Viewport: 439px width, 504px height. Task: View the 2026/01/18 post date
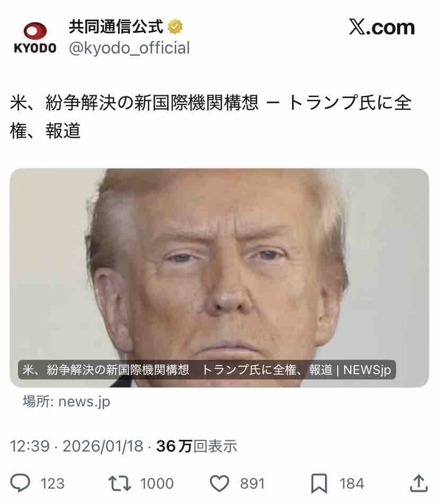(103, 446)
